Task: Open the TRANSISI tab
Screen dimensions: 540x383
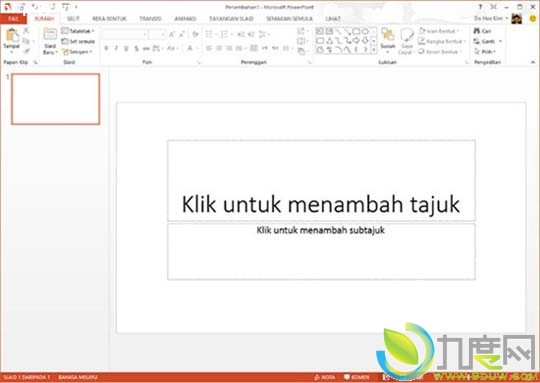Action: pyautogui.click(x=150, y=19)
